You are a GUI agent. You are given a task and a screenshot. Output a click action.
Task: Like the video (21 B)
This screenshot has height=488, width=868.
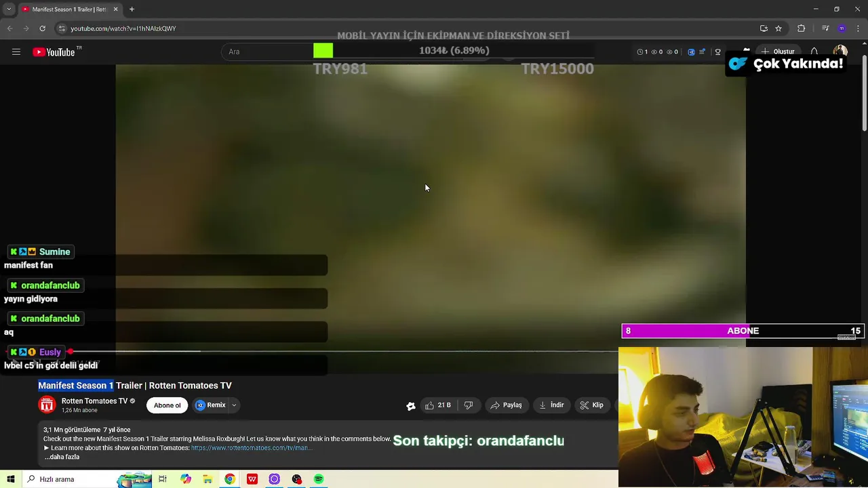click(x=437, y=405)
